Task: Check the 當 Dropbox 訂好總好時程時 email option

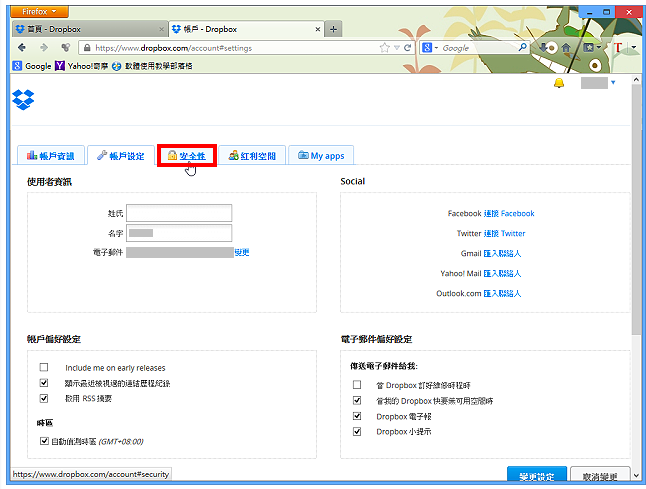Action: (357, 385)
